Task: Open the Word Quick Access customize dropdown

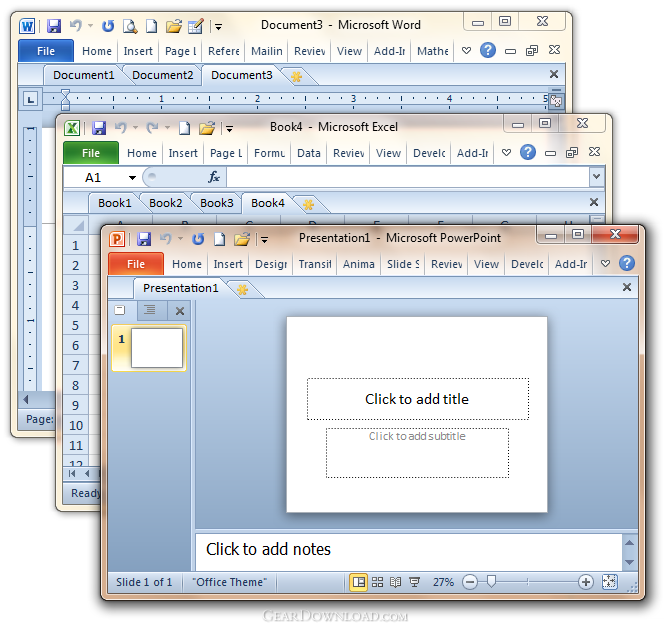Action: (x=218, y=27)
